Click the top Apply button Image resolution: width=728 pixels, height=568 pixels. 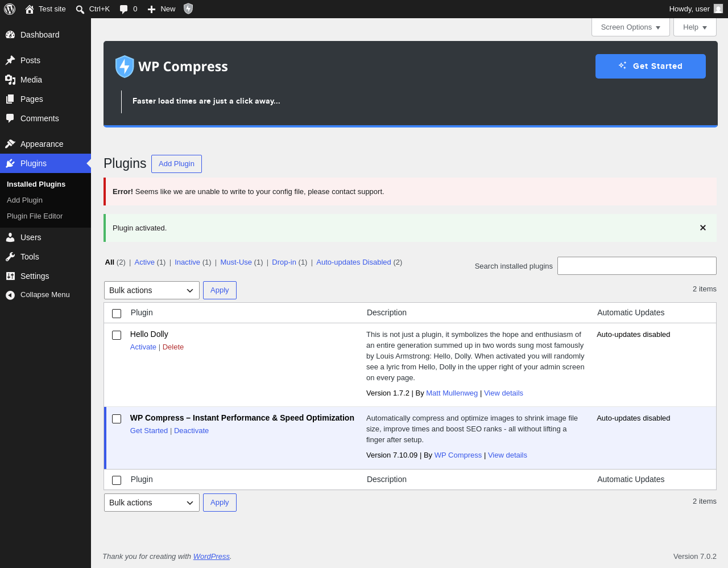click(x=220, y=290)
